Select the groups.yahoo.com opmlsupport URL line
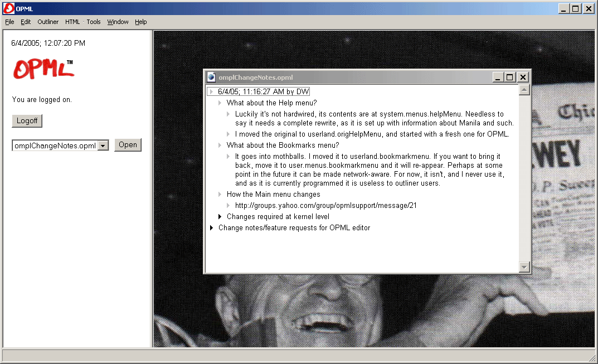The image size is (598, 364). pyautogui.click(x=326, y=206)
